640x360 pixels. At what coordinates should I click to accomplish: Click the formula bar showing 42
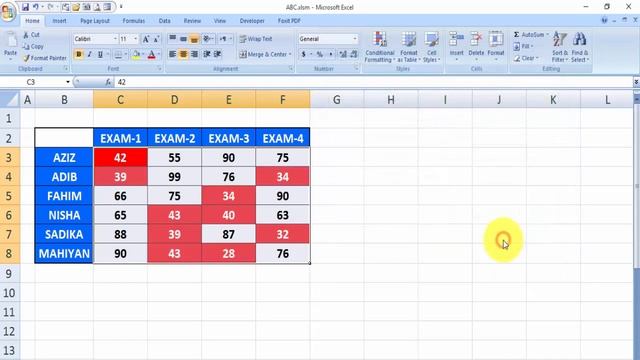click(373, 82)
